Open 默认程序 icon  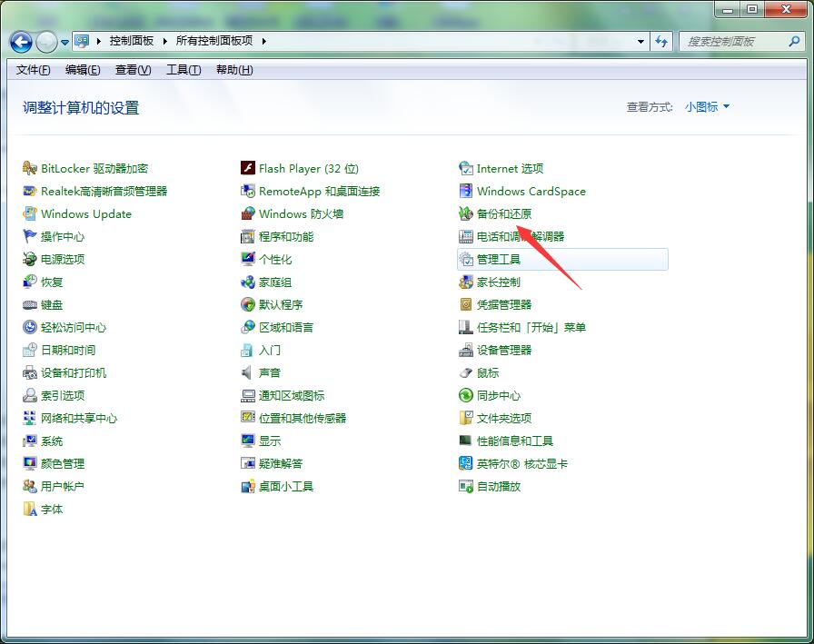pos(248,304)
